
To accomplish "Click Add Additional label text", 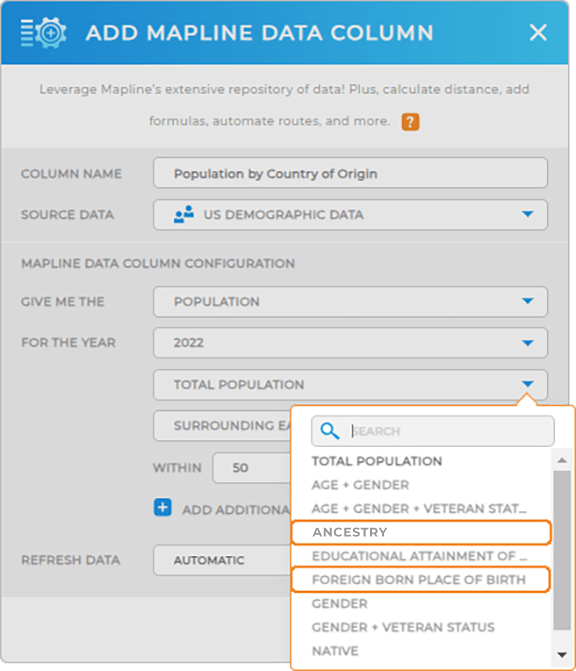I will click(236, 510).
